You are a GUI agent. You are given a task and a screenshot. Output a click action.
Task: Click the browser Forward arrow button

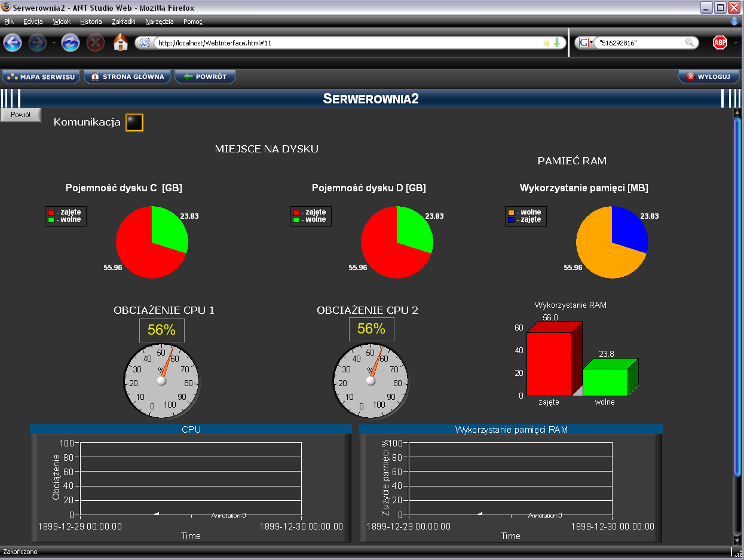[38, 42]
